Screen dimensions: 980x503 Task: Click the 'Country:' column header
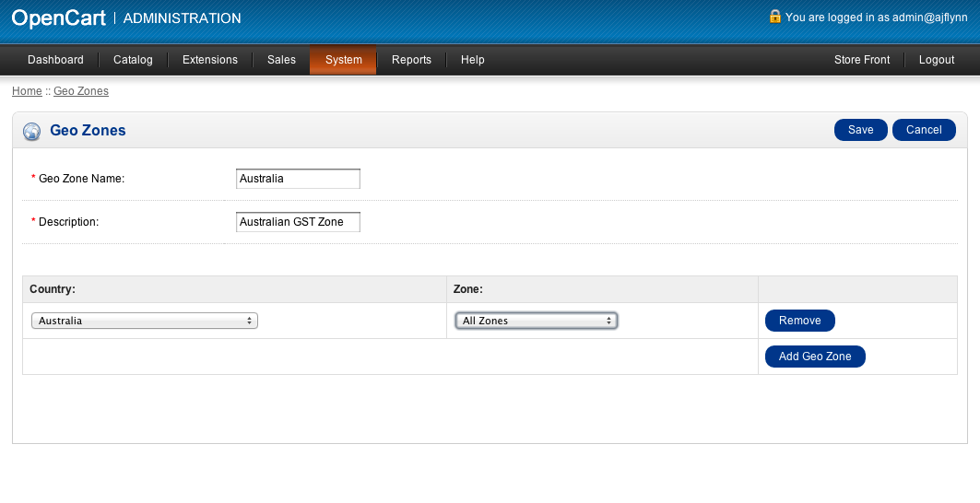tap(53, 289)
